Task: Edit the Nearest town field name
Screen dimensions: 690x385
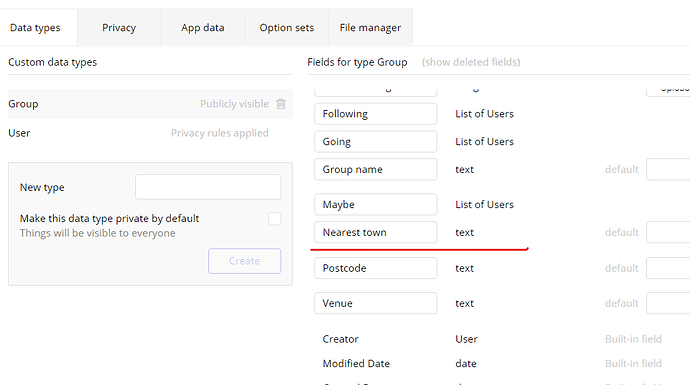Action: click(x=375, y=232)
